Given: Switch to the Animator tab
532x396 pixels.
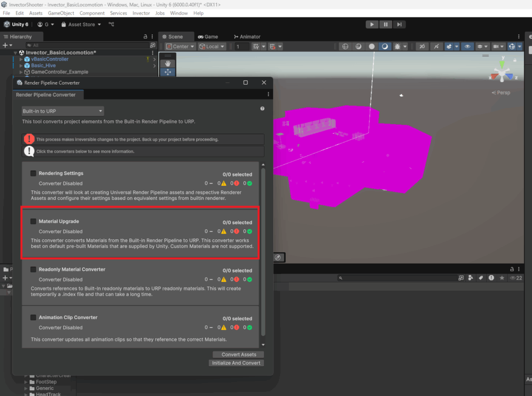Looking at the screenshot, I should coord(247,37).
